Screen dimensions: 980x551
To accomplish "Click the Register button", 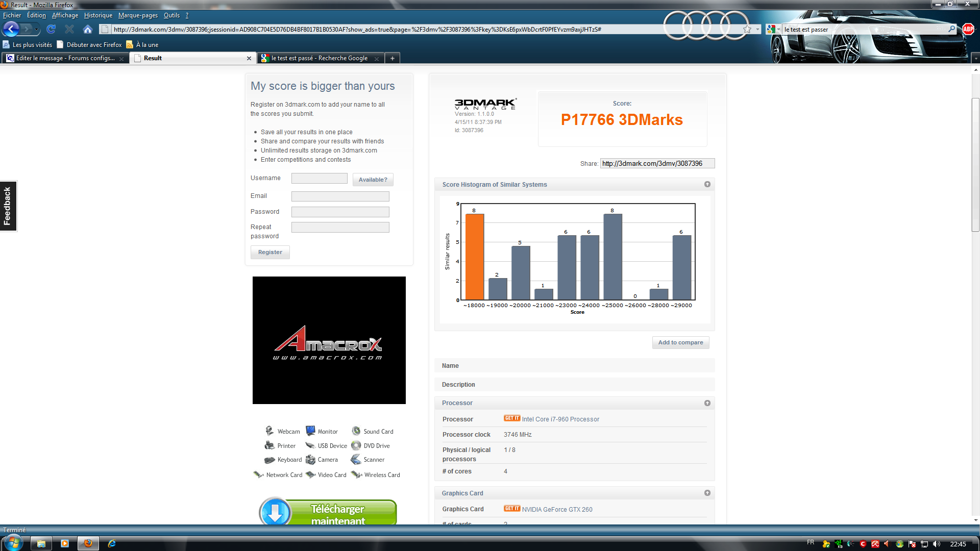I will click(270, 252).
